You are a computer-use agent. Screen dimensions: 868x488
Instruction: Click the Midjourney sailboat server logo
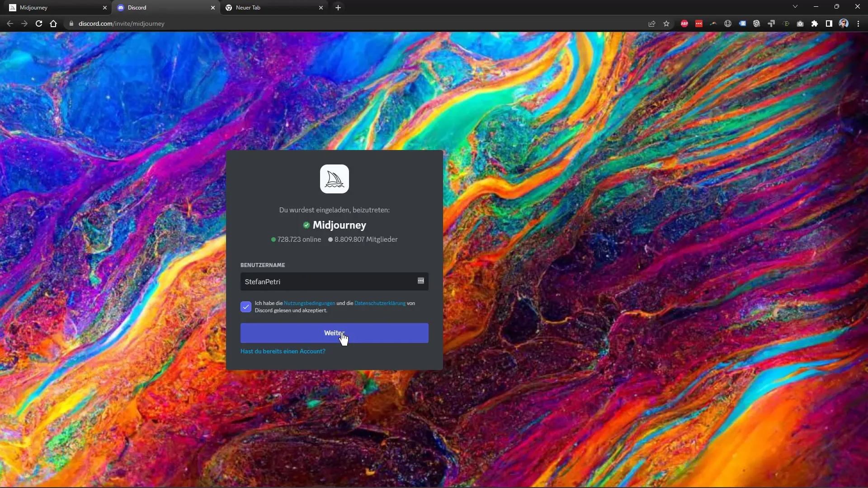click(x=335, y=179)
